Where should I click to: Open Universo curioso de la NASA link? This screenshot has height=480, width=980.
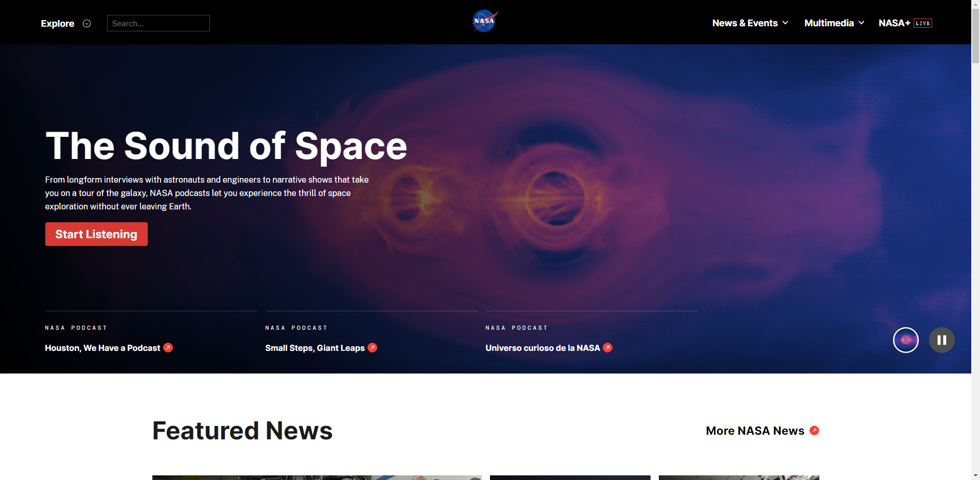coord(542,348)
